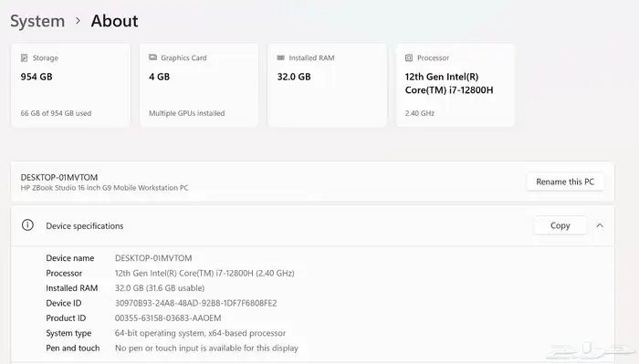Click the Installed RAM icon
Image resolution: width=639 pixels, height=364 pixels.
(281, 57)
